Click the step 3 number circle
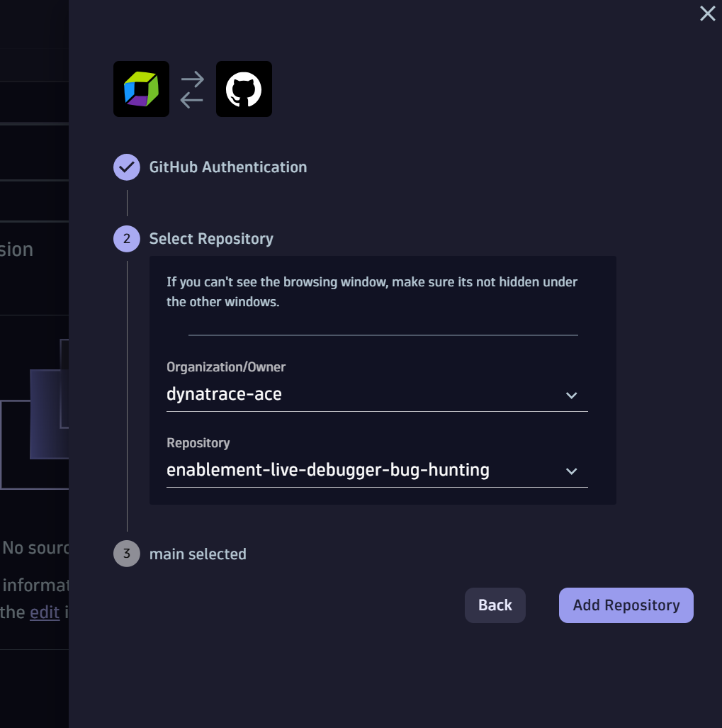 [x=127, y=554]
